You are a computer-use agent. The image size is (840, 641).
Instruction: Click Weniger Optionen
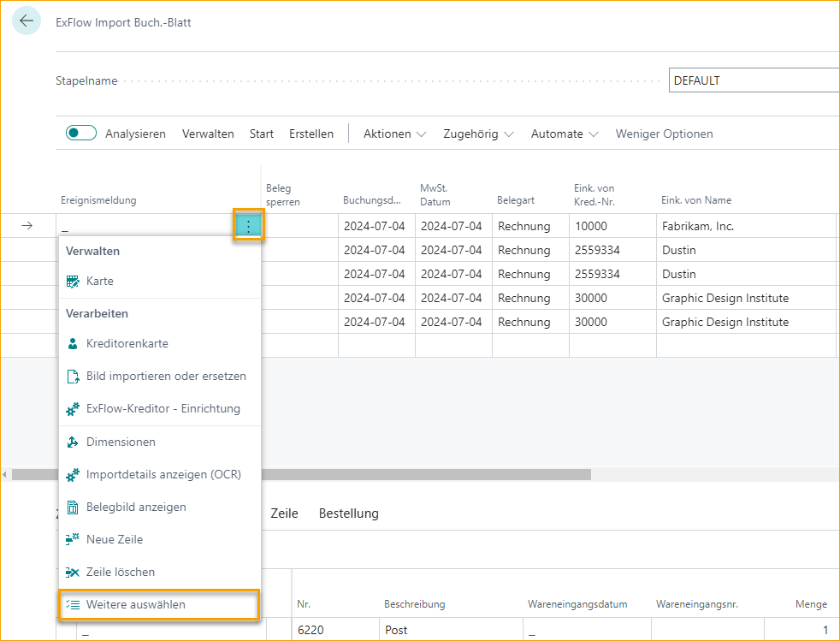[664, 134]
